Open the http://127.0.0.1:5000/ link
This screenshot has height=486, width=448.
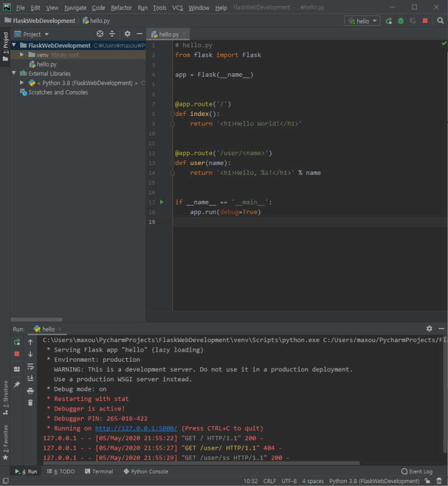click(x=136, y=428)
